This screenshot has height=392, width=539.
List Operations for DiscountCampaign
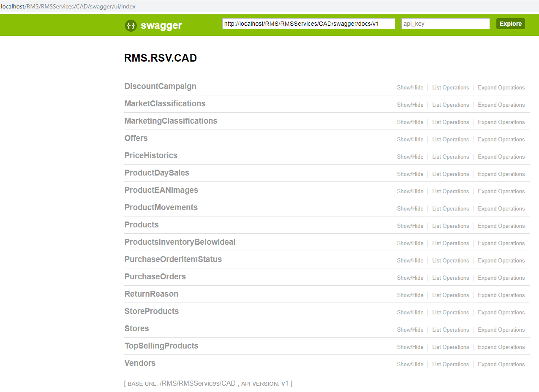click(x=450, y=88)
